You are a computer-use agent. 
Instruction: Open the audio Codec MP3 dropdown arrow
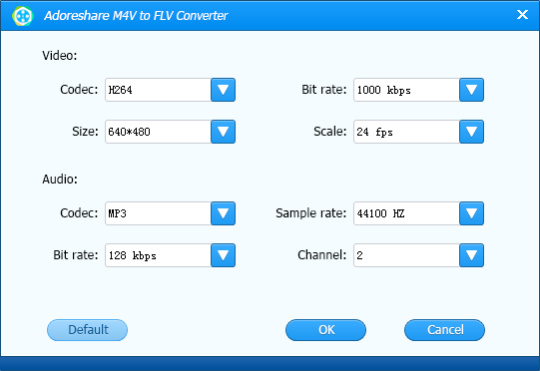point(223,213)
